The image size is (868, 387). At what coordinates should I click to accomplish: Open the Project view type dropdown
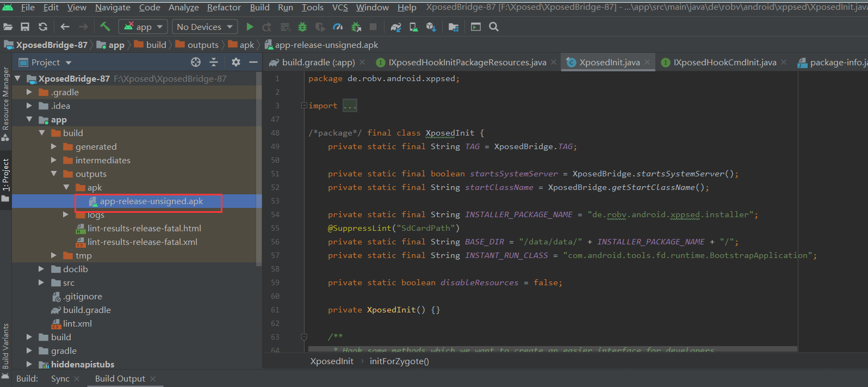45,62
